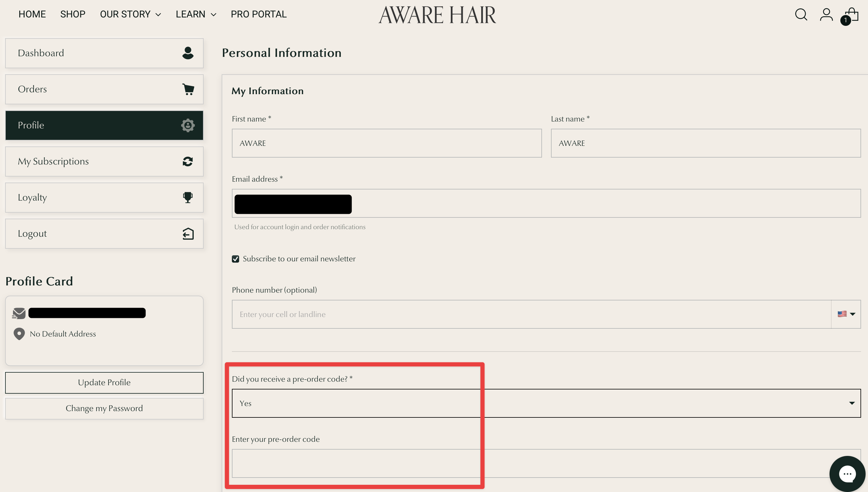The height and width of the screenshot is (492, 868).
Task: Open the account user icon
Action: [x=826, y=14]
